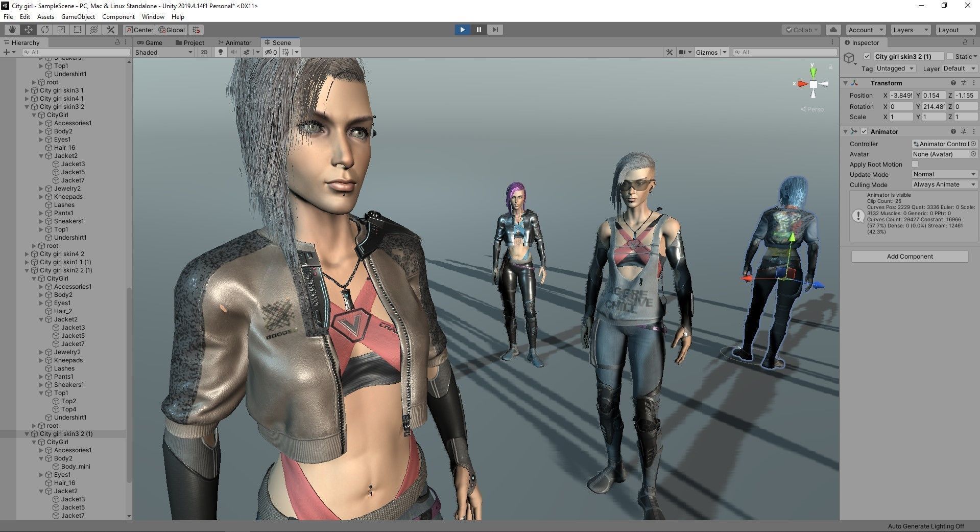Screen dimensions: 980x532
Task: Toggle the Animator component enabled checkbox
Action: pyautogui.click(x=864, y=131)
